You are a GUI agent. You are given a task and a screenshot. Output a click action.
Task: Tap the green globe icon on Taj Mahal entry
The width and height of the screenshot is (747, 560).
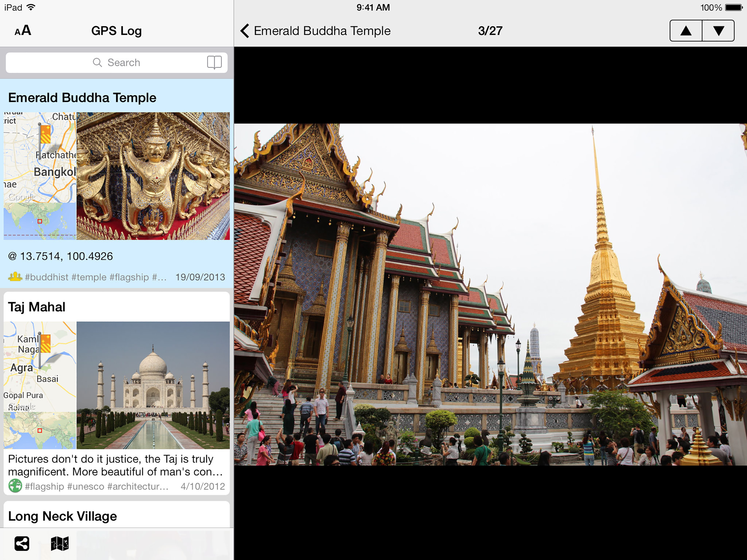15,486
